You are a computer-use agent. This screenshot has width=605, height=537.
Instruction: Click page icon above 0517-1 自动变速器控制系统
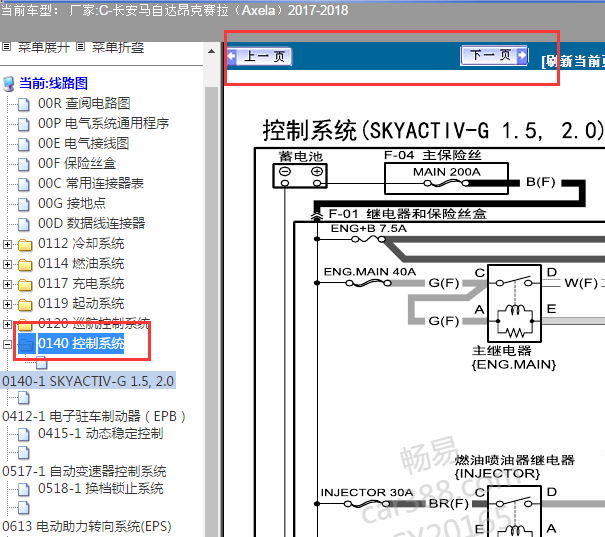pyautogui.click(x=24, y=453)
